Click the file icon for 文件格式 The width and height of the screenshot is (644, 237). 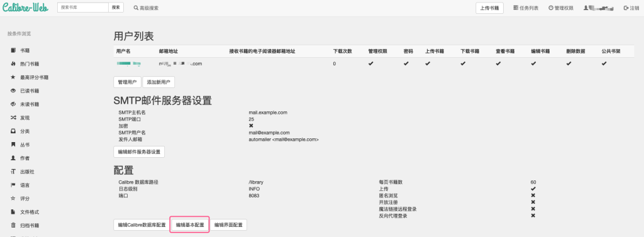click(13, 212)
